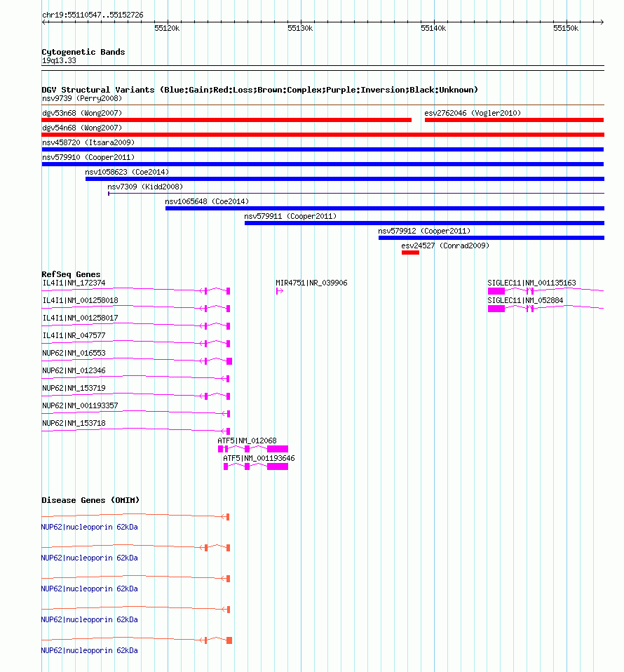This screenshot has width=624, height=672.
Task: Click the Cytogenetic Bands track title
Action: 83,52
